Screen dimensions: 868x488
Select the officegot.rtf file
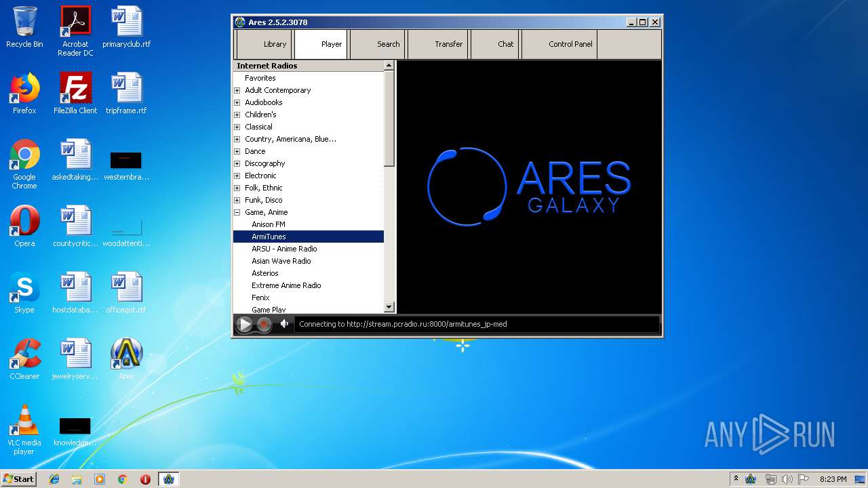click(126, 293)
